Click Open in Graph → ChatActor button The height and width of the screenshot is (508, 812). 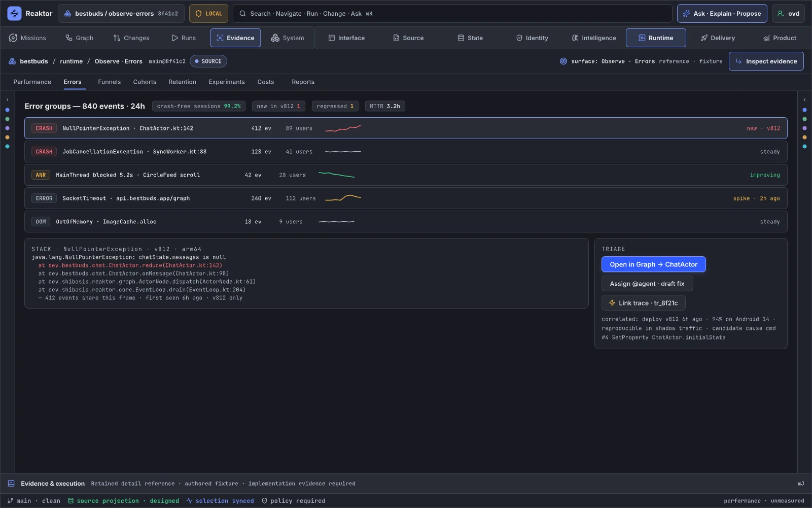(653, 264)
